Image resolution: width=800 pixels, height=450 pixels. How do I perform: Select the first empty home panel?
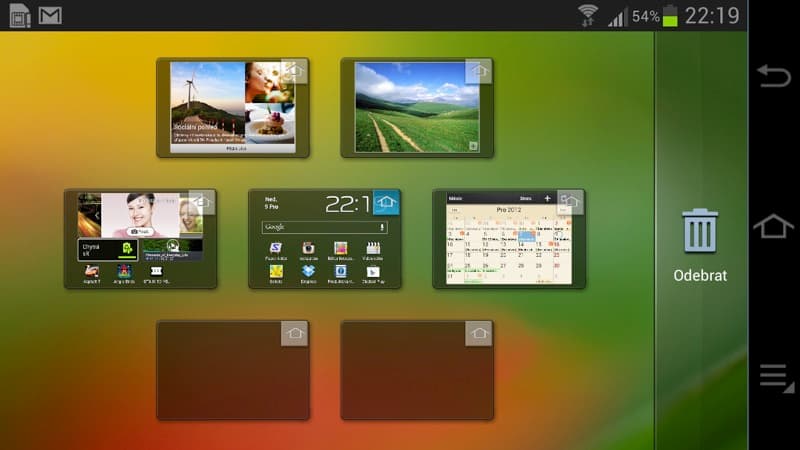click(x=233, y=370)
